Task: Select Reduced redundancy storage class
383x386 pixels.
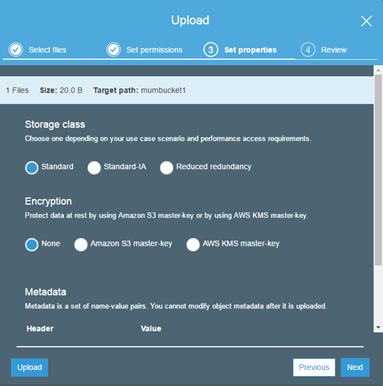Action: coord(166,168)
